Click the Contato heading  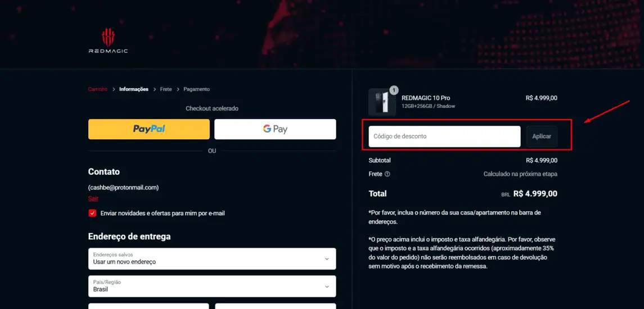pos(104,171)
